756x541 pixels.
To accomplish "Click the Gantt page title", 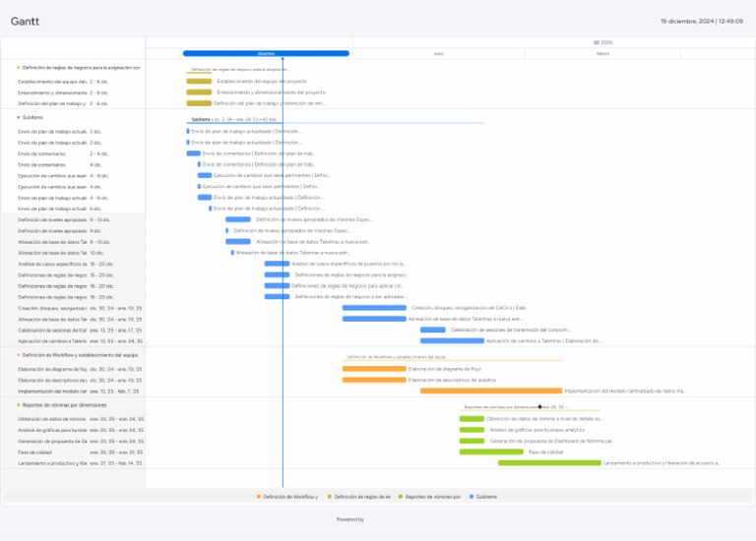I will (x=25, y=22).
